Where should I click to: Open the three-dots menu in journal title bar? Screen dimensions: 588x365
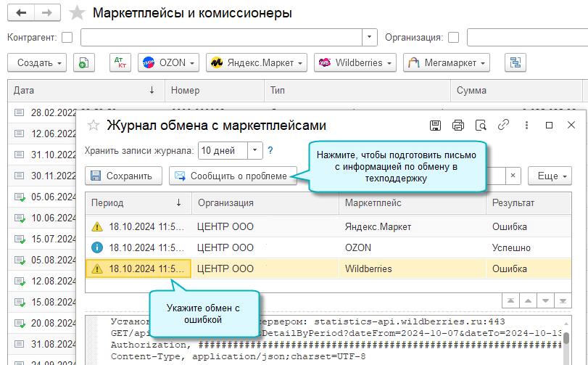pos(526,126)
